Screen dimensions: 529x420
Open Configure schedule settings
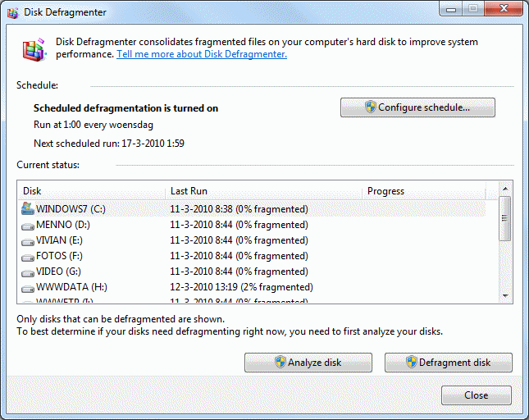pyautogui.click(x=417, y=107)
